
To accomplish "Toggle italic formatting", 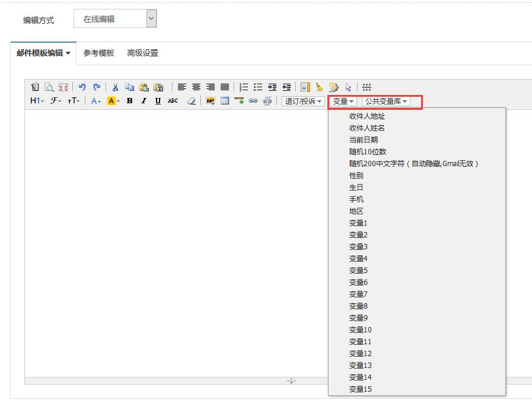I will click(144, 101).
